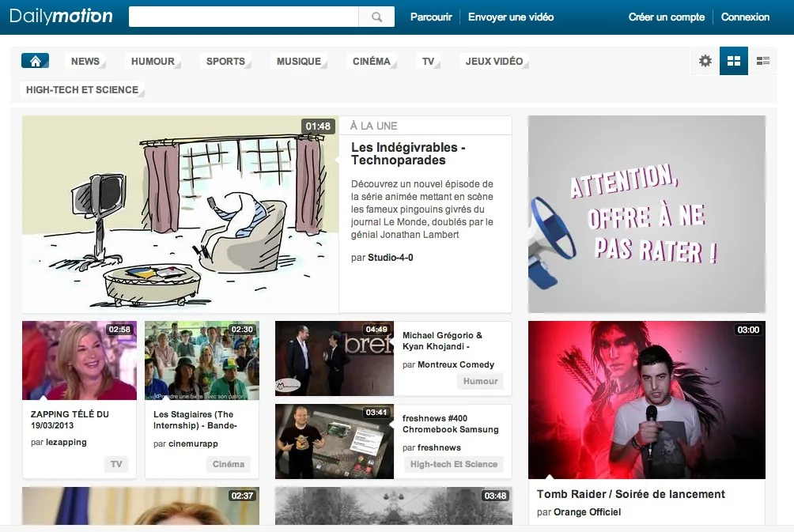Open the Orange Officiel channel link
Screen dimensions: 794x532
pyautogui.click(x=588, y=512)
